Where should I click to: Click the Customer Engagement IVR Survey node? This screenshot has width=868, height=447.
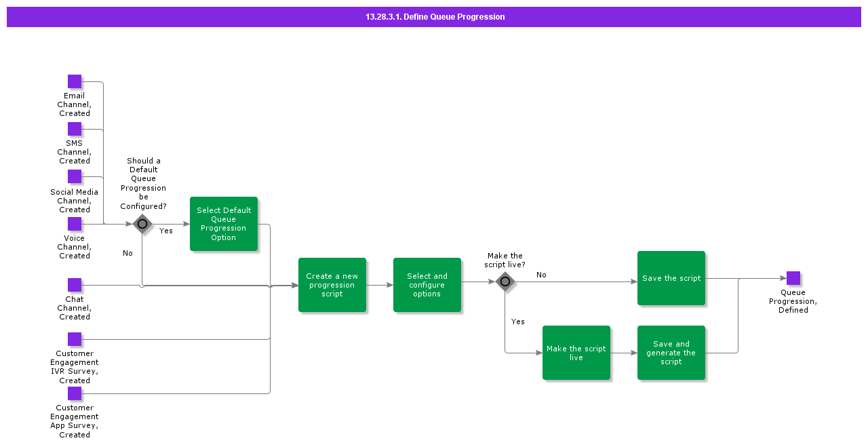pos(75,338)
